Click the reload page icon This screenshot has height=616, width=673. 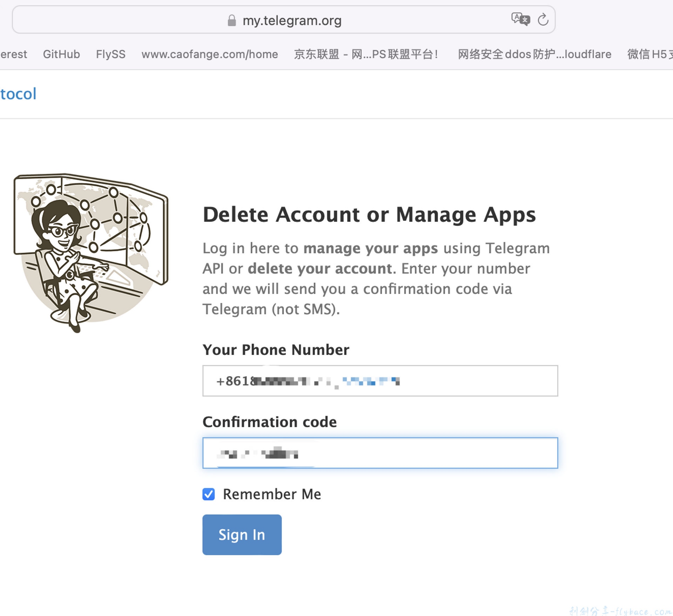[x=543, y=20]
